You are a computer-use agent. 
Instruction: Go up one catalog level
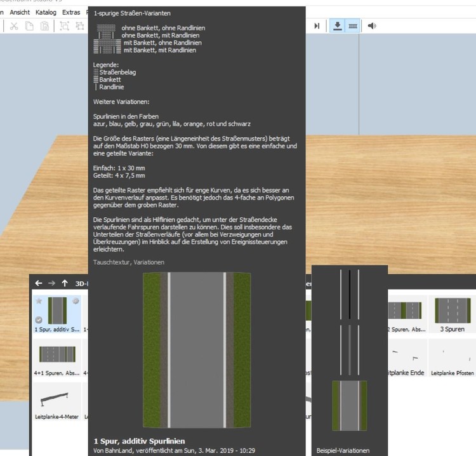pos(65,283)
